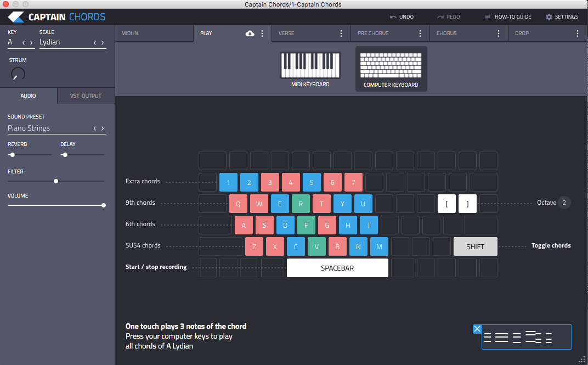
Task: Click the Q 9th chord key
Action: (238, 204)
